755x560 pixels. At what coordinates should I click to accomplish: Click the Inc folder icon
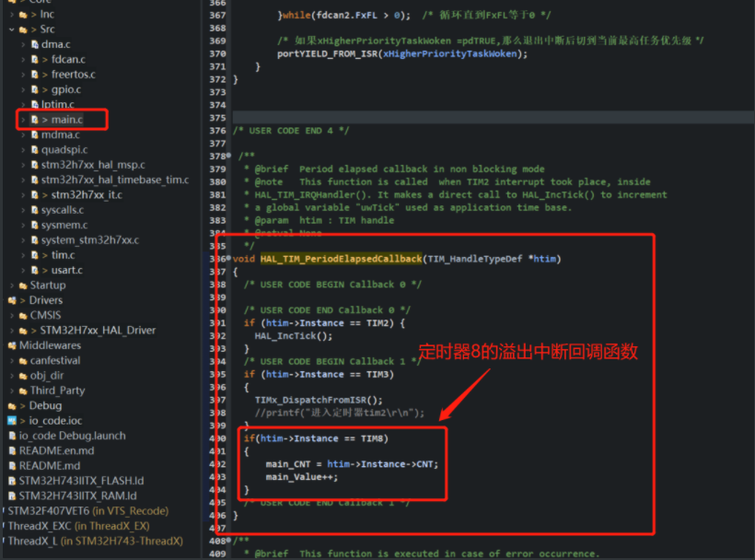tap(23, 15)
